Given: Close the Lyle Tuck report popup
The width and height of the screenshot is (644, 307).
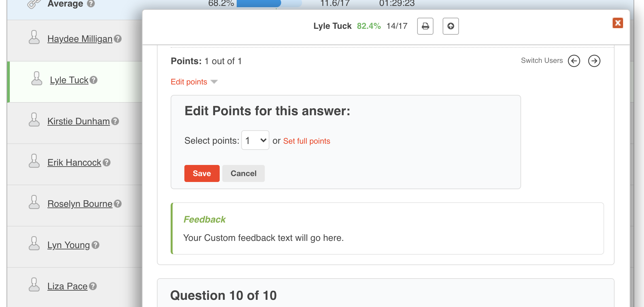Looking at the screenshot, I should coord(618,23).
